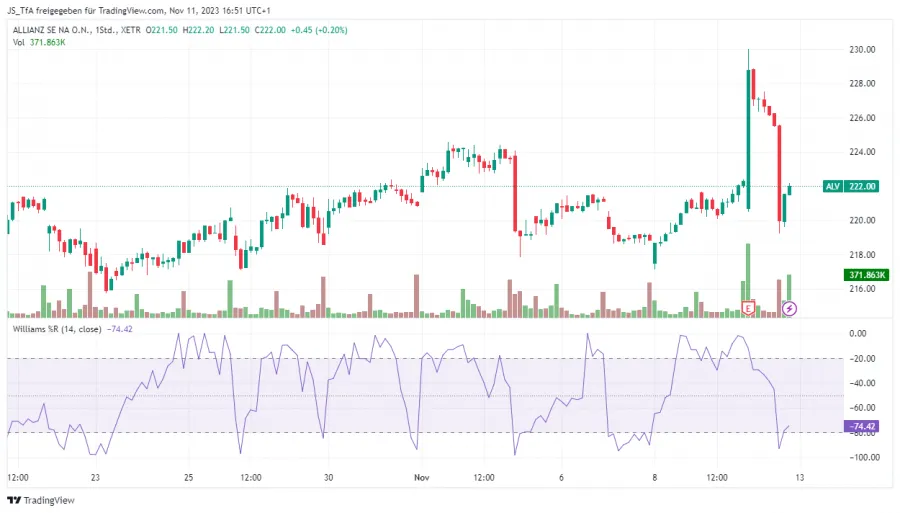This screenshot has height=513, width=900.
Task: Select the Williams %R (14, close) indicator title
Action: (x=60, y=328)
